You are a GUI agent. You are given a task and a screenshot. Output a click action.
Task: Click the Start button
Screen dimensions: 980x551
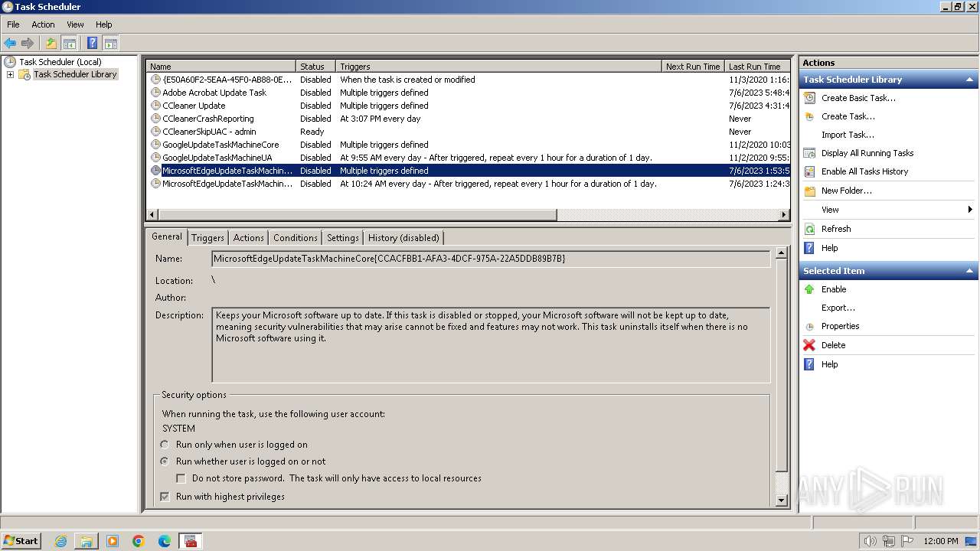coord(21,541)
